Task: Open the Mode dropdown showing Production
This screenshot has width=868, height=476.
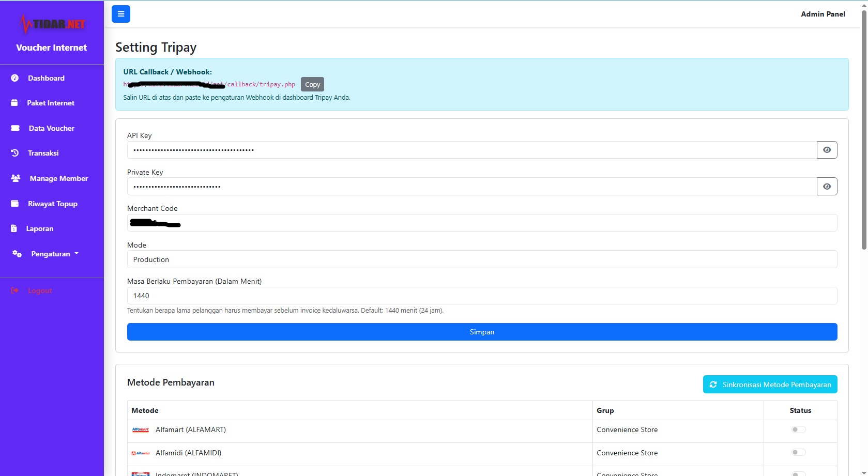Action: [x=482, y=259]
